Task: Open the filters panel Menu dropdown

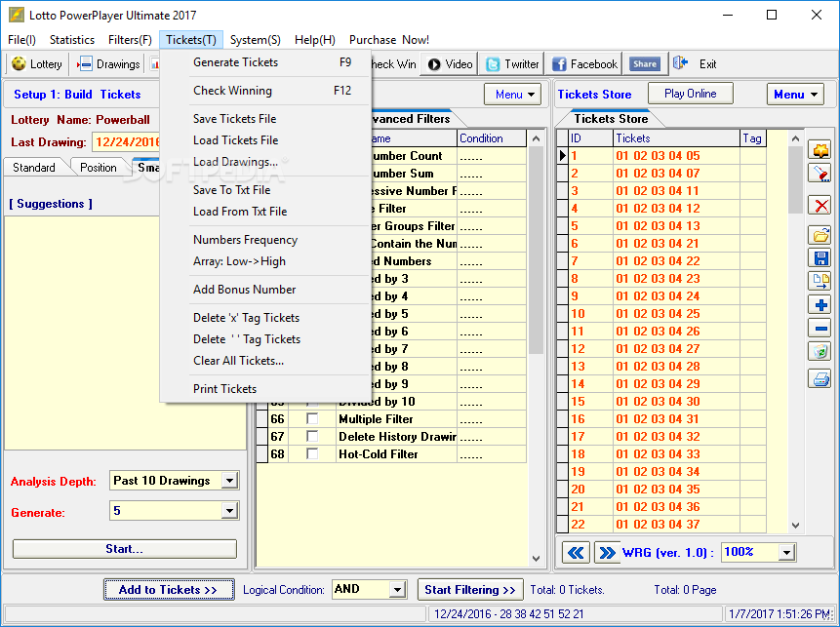Action: click(513, 95)
